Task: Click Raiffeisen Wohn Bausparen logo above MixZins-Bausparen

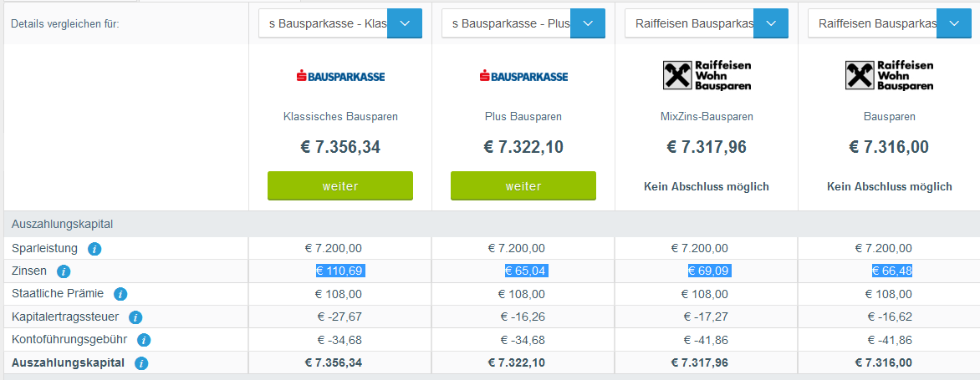Action: point(707,75)
